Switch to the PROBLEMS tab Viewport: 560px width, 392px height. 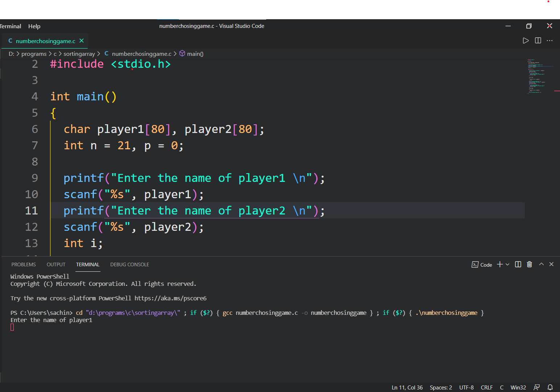(x=23, y=264)
